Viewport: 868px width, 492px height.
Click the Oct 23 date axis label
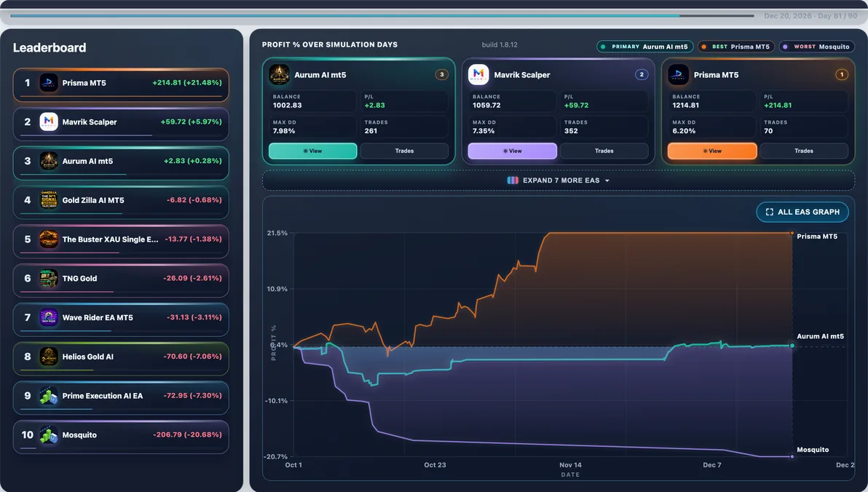435,465
